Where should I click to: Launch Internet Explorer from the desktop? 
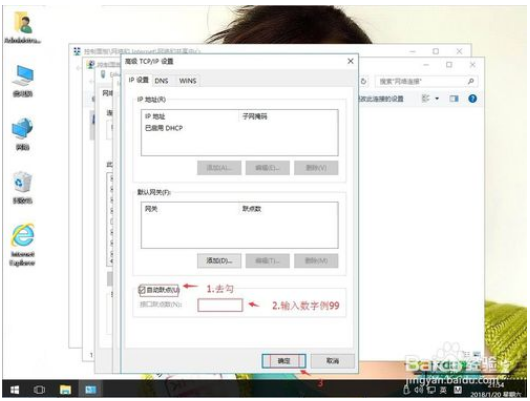coord(22,244)
